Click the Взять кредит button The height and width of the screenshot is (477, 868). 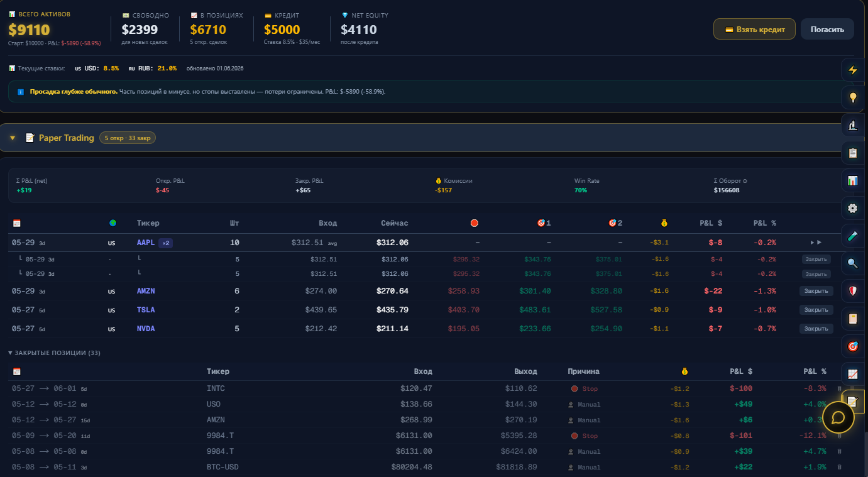click(754, 29)
